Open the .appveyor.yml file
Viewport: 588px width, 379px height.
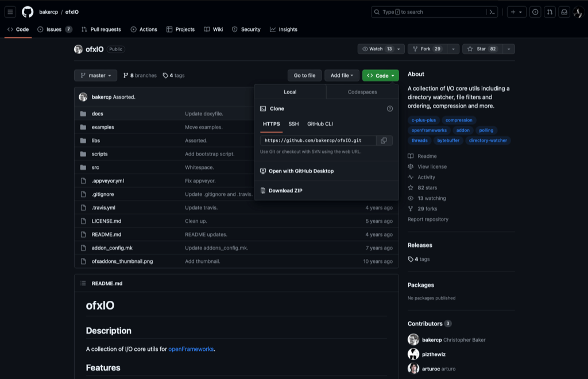click(x=107, y=181)
